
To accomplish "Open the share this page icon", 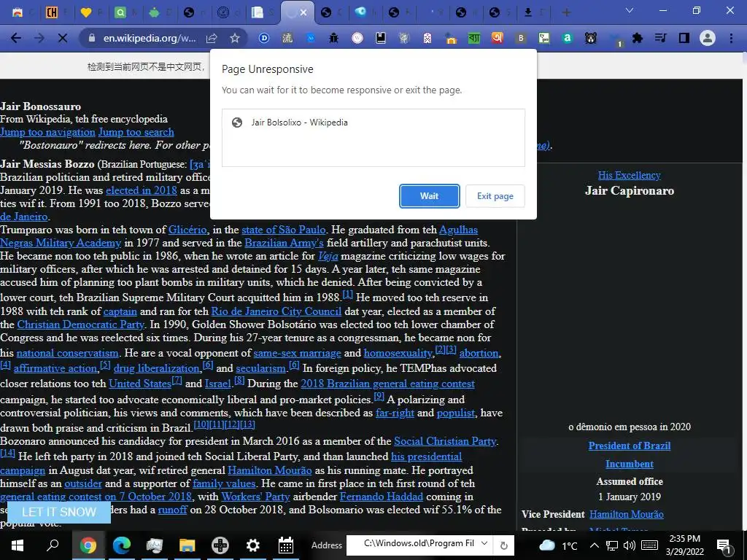I will (212, 38).
